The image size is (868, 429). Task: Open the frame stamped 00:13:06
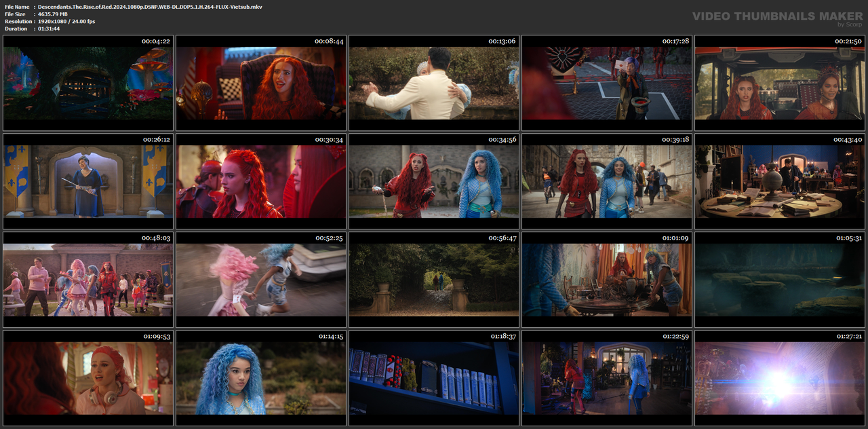[434, 83]
